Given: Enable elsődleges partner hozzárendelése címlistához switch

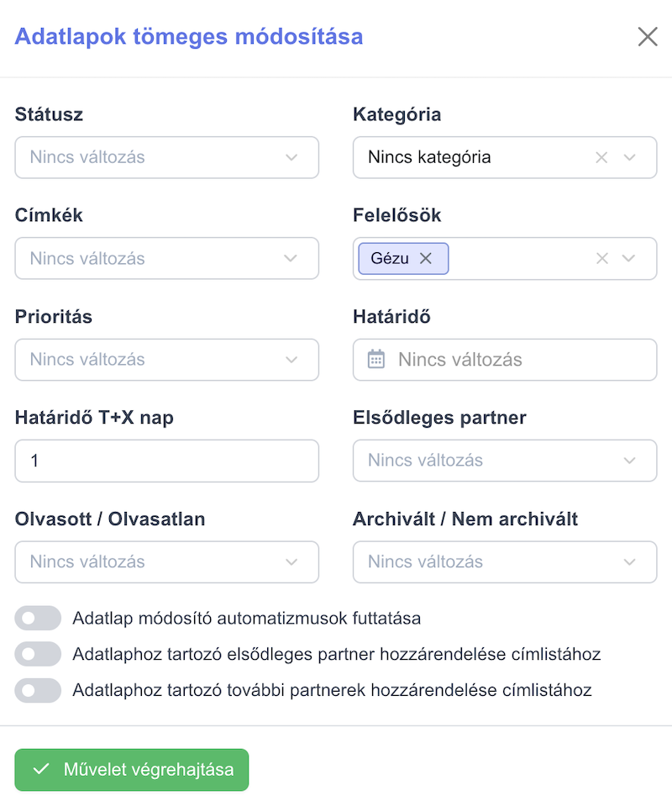Looking at the screenshot, I should [38, 654].
